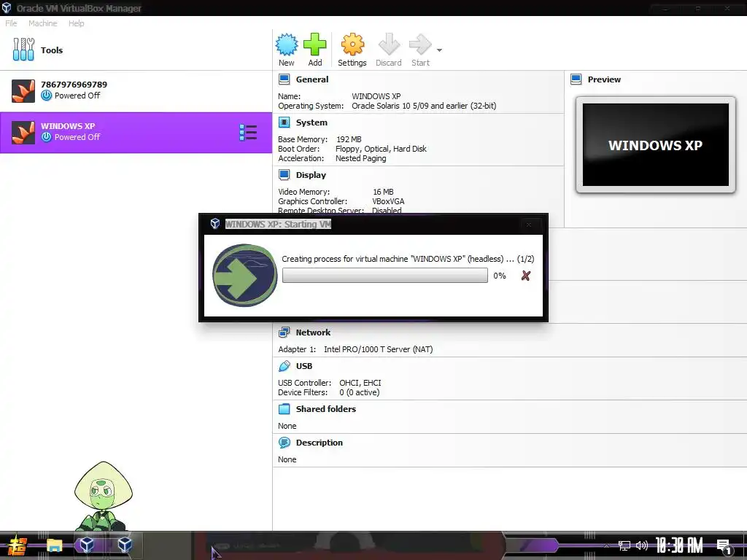This screenshot has width=747, height=560.
Task: Click the New virtual machine icon
Action: pos(286,44)
